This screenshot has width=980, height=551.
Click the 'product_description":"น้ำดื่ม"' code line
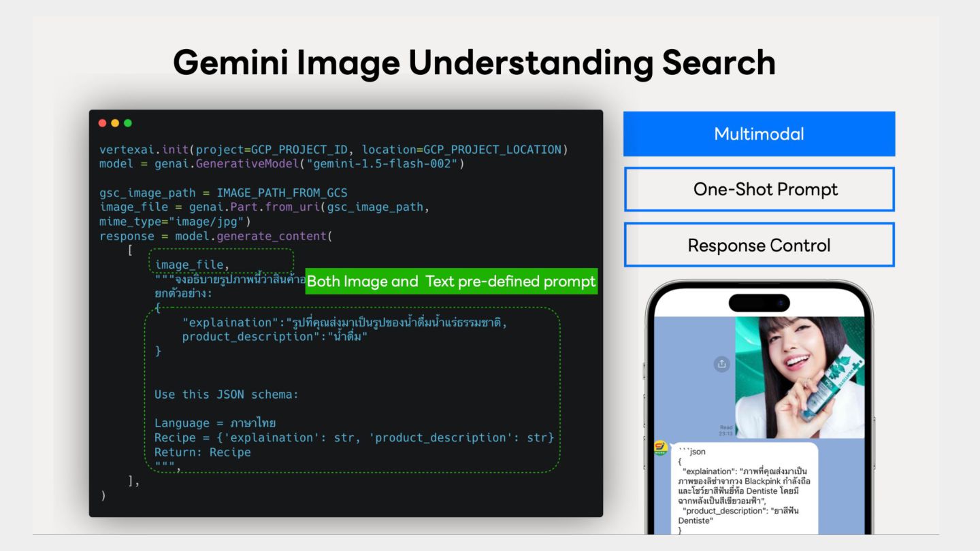tap(275, 337)
